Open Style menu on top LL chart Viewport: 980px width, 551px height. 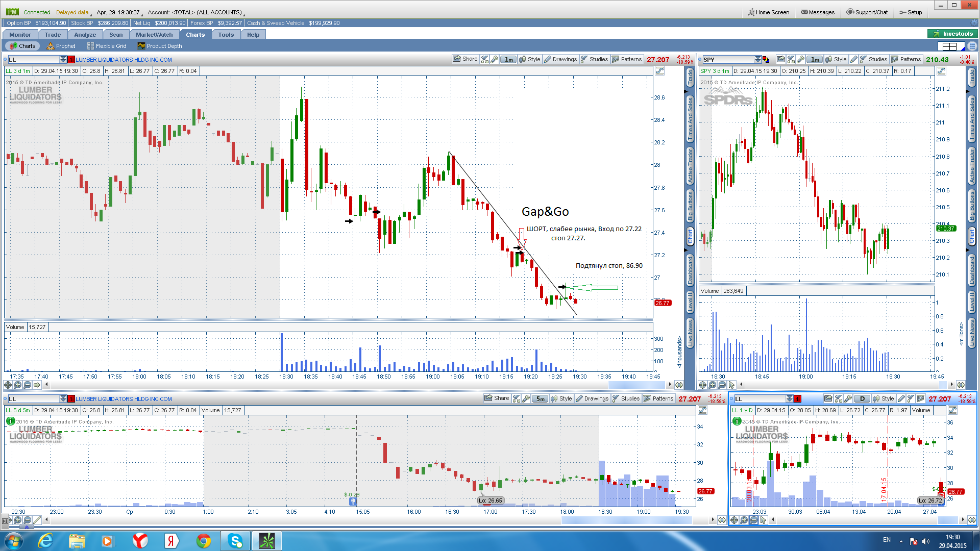click(530, 59)
